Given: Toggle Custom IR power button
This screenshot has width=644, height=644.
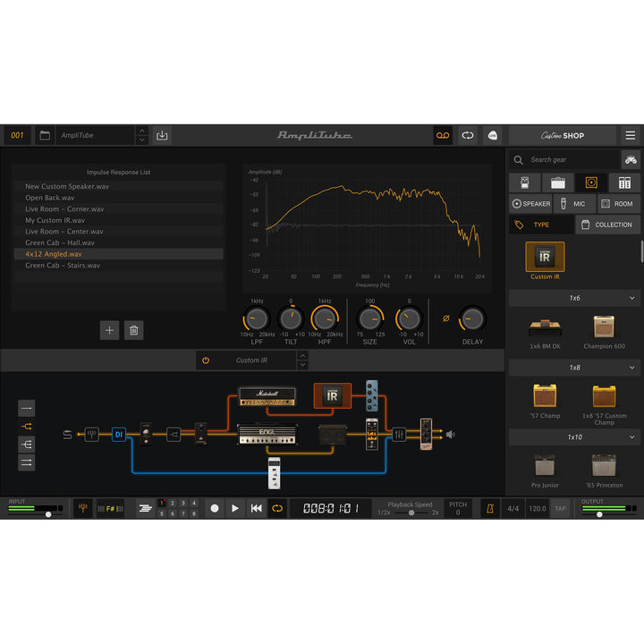Looking at the screenshot, I should tap(206, 360).
